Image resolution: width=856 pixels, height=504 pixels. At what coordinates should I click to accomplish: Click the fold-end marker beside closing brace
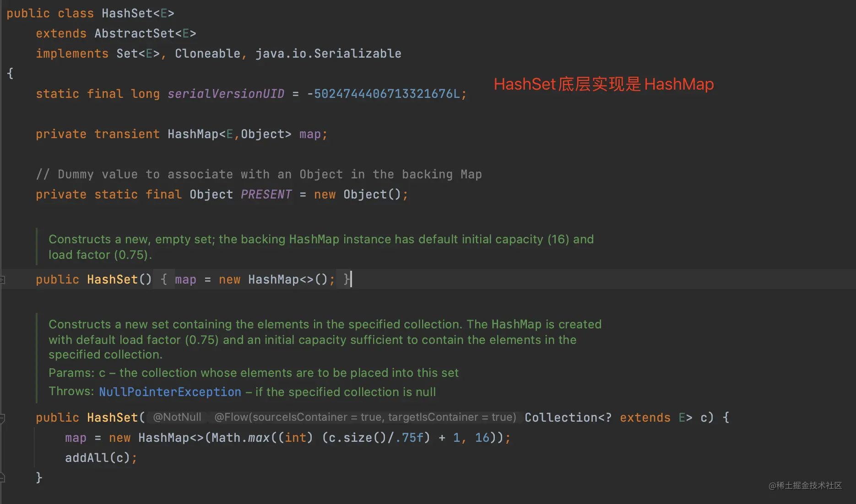2,477
